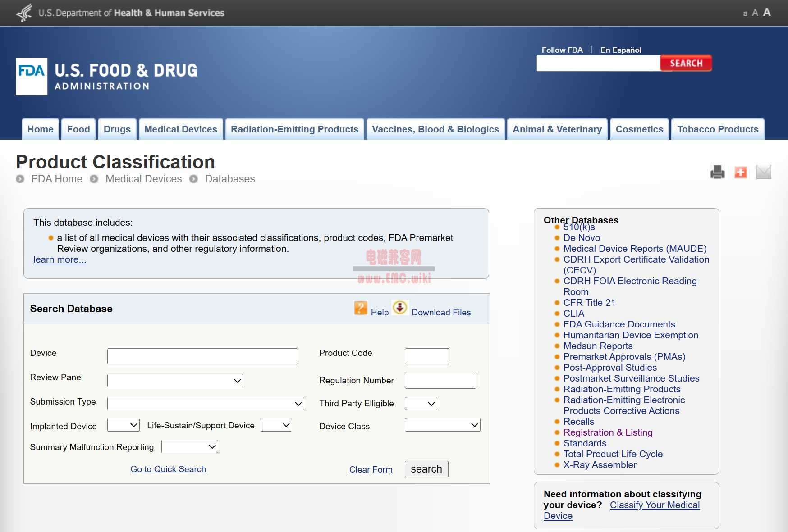Click the En Español link

[x=621, y=50]
